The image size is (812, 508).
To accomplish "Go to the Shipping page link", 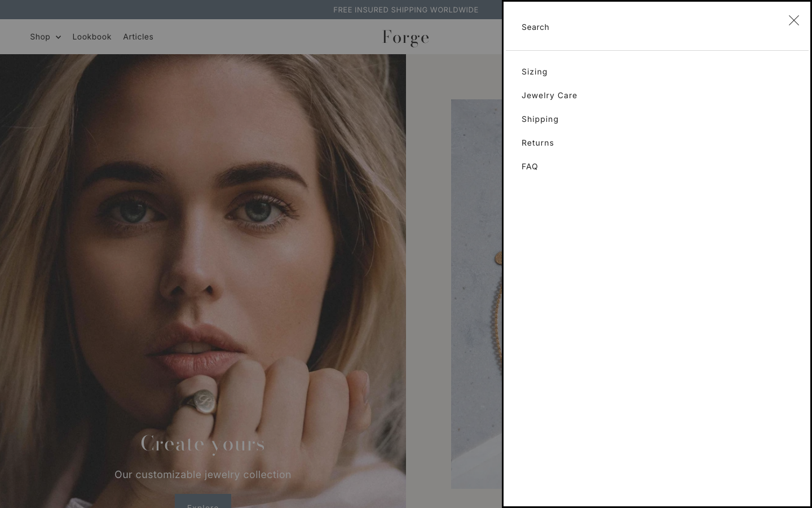I will point(540,119).
